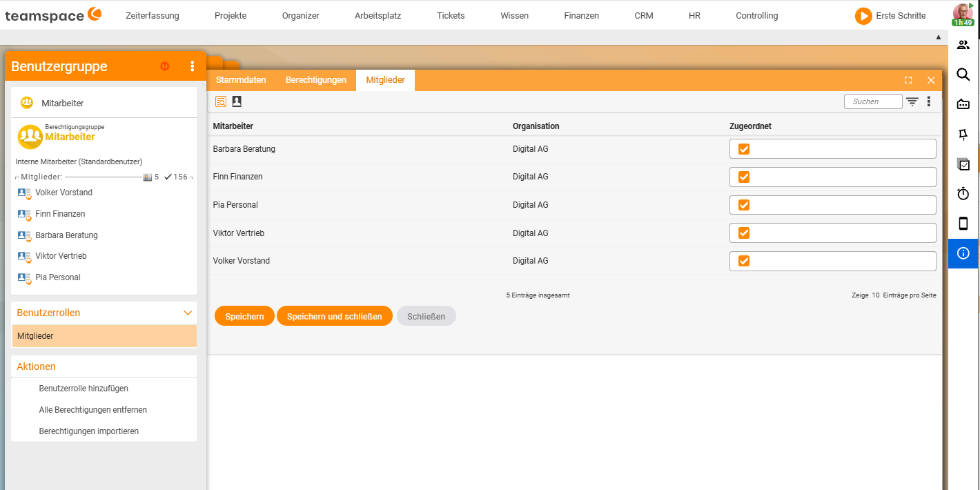Click the red status icon beside Benutzergruppe
The image size is (980, 490).
click(165, 66)
